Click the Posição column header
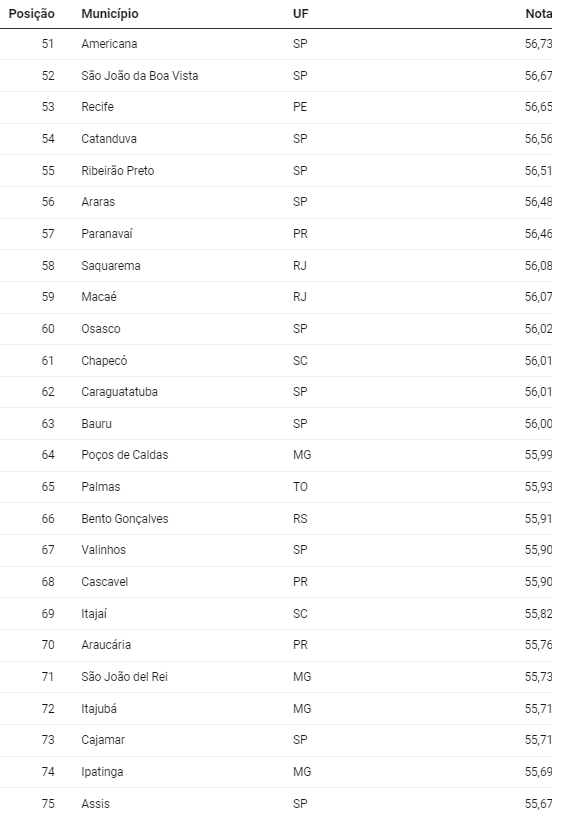The height and width of the screenshot is (819, 570). point(31,14)
